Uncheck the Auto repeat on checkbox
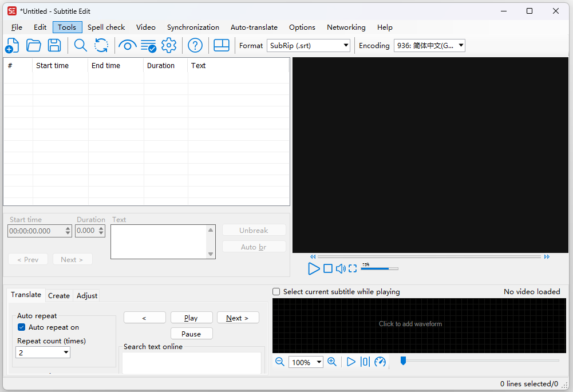573x392 pixels. pos(22,327)
